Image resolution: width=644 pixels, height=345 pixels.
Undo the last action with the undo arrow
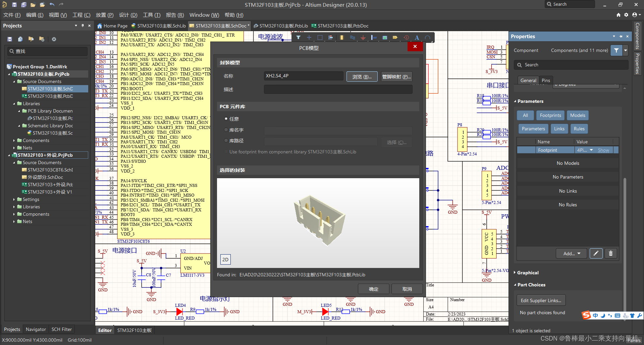pos(52,5)
